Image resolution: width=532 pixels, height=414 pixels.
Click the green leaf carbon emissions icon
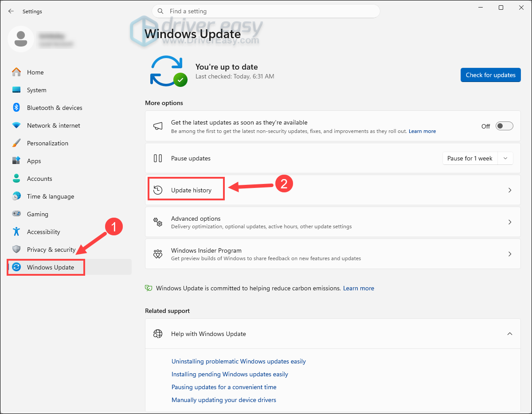(149, 288)
